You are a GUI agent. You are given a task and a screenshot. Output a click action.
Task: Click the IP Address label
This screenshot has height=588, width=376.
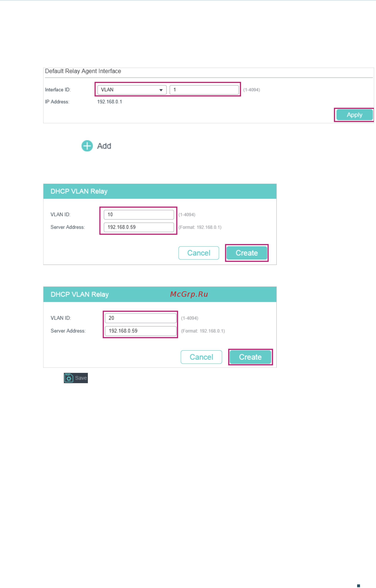click(57, 102)
